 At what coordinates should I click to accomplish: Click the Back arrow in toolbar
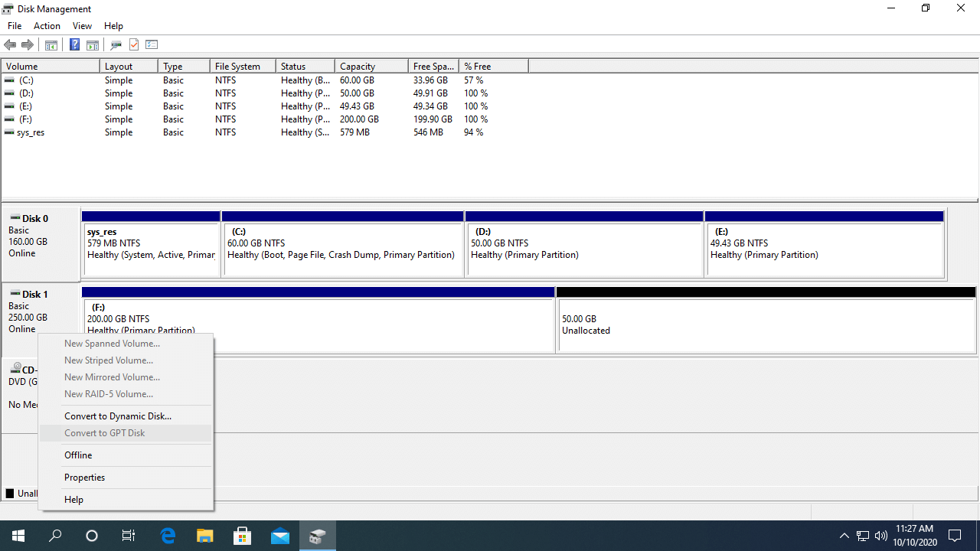pyautogui.click(x=10, y=45)
